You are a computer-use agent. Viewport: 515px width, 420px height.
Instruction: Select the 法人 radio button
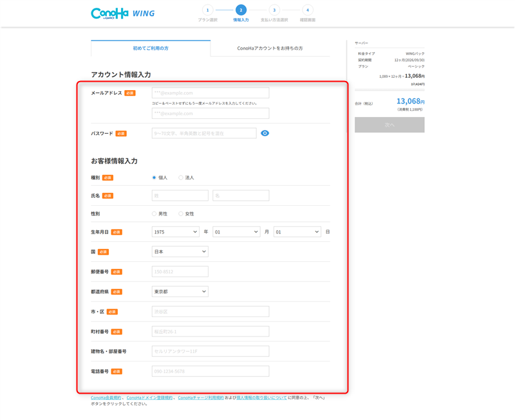click(181, 178)
